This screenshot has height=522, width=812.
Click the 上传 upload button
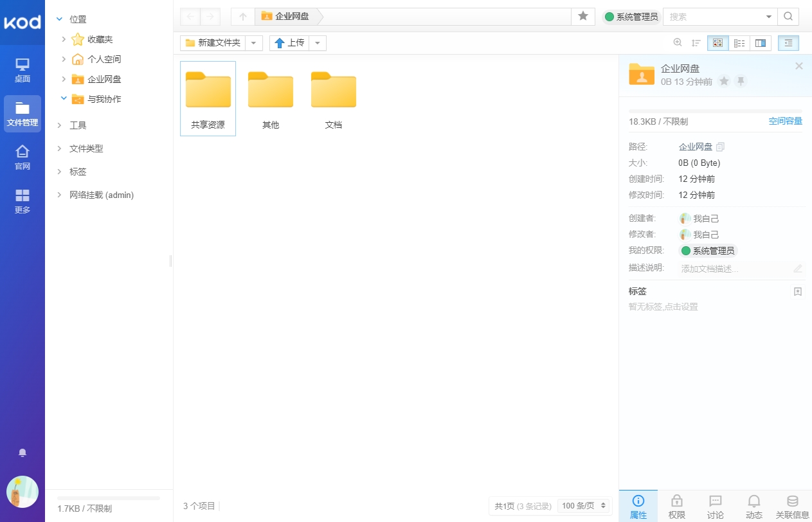(289, 43)
